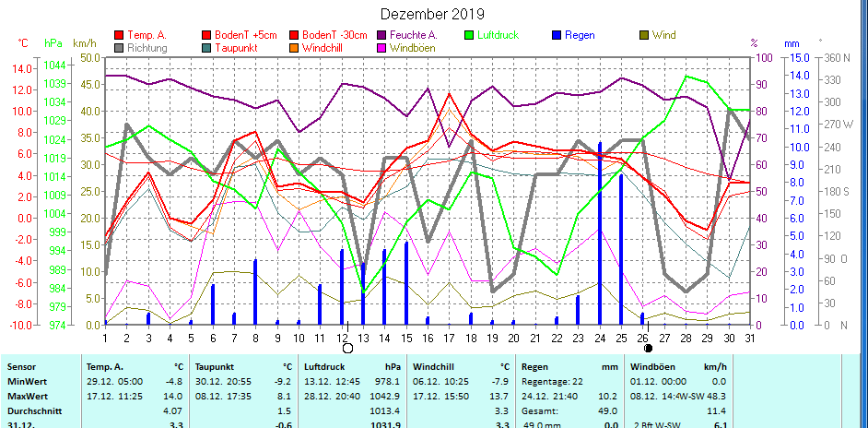868x428 pixels.
Task: Click the 2 Bft W-SW entry
Action: [655, 424]
